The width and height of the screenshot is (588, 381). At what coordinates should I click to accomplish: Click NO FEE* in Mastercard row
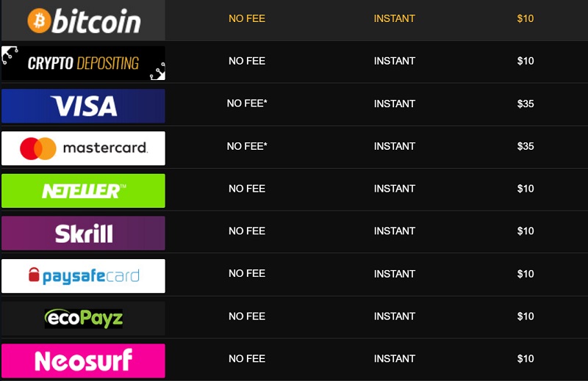point(247,146)
